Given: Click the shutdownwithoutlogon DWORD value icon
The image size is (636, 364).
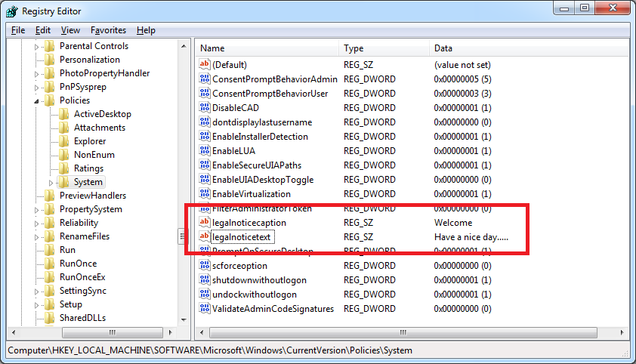Looking at the screenshot, I should tap(204, 280).
